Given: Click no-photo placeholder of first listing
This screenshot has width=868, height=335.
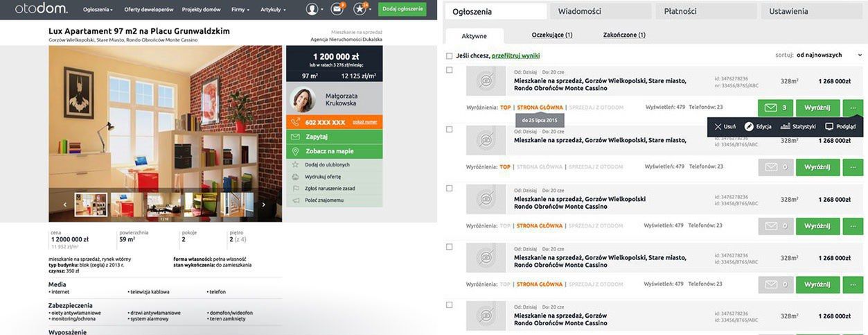Looking at the screenshot, I should pyautogui.click(x=487, y=80).
